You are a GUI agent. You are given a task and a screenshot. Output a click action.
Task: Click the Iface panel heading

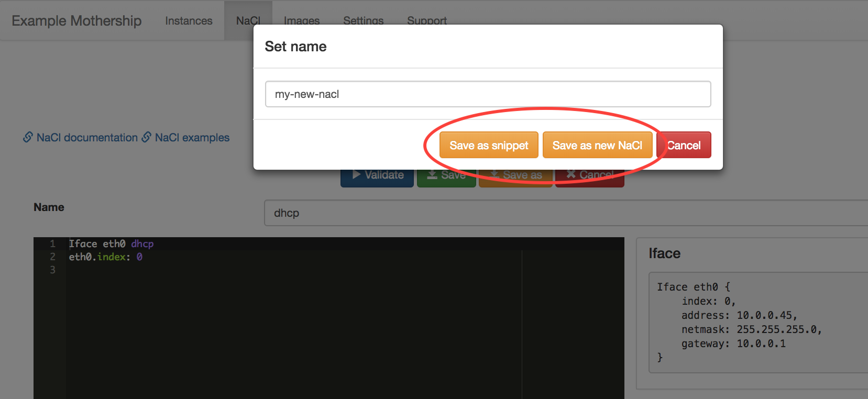[664, 253]
